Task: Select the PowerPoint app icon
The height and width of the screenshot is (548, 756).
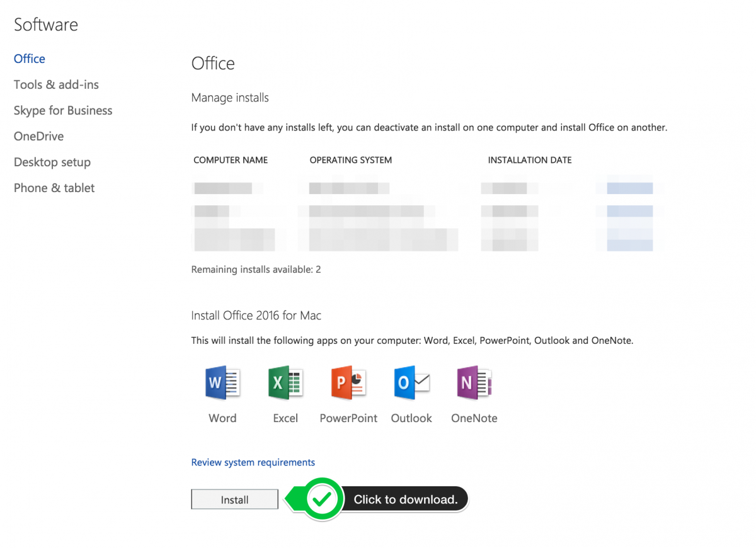Action: click(348, 382)
